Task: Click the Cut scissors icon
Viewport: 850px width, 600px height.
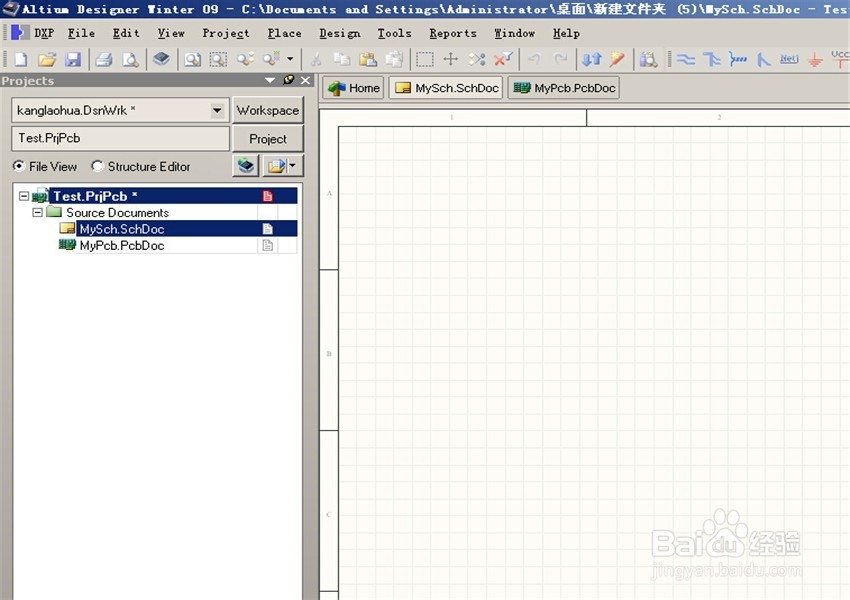Action: [x=316, y=59]
